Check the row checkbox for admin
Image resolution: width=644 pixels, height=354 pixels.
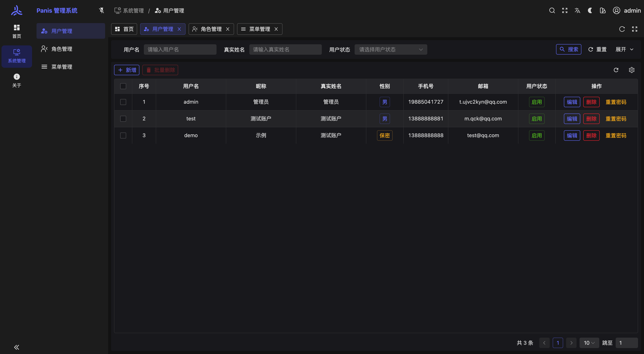pyautogui.click(x=123, y=102)
